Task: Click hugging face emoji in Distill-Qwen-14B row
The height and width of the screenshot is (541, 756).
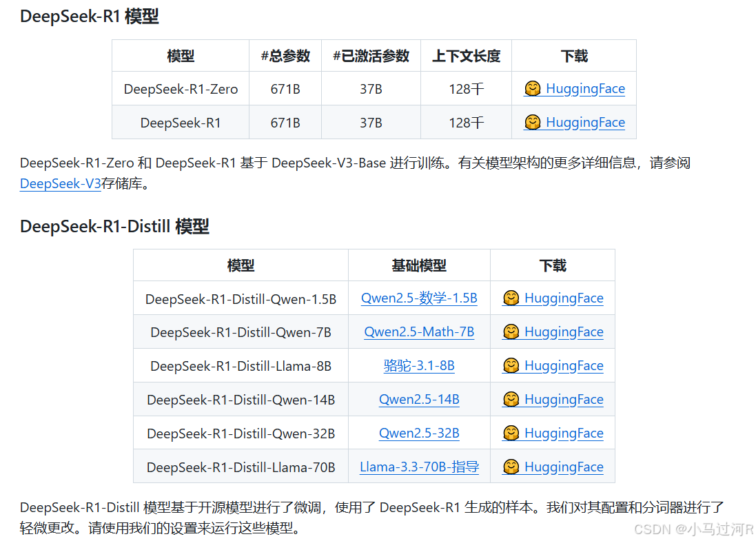Action: coord(511,399)
